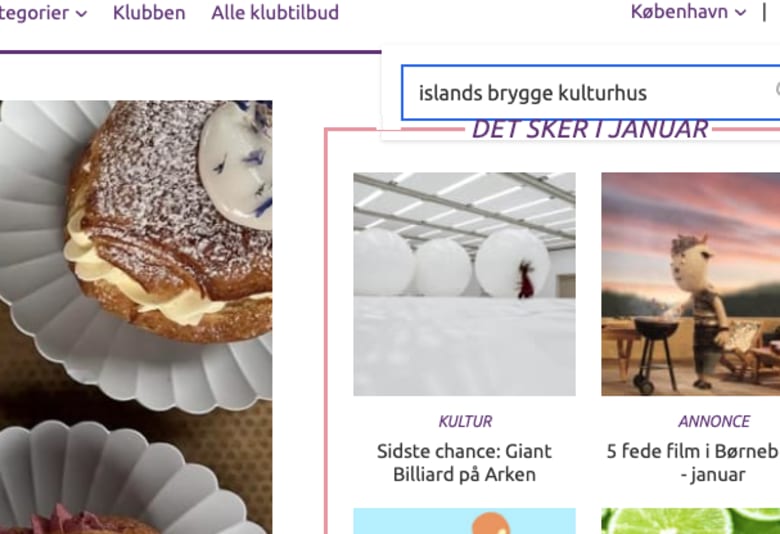The width and height of the screenshot is (780, 534).
Task: Open the light-blue thumbnail with orange shape
Action: 465,521
